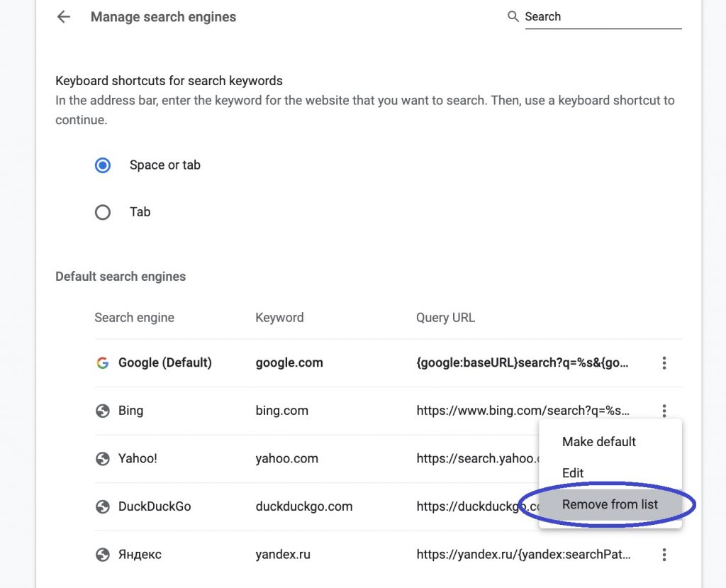Click the 'duckduckgo.com' keyword cell

click(x=304, y=506)
